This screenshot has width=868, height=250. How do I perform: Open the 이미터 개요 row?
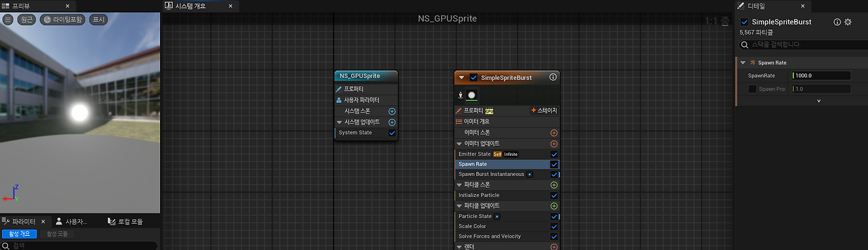[507, 121]
